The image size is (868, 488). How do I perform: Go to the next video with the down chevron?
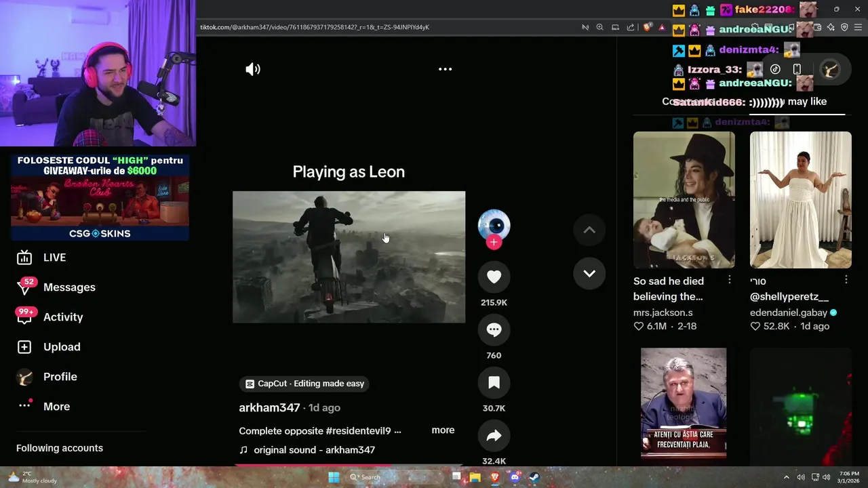click(x=589, y=273)
